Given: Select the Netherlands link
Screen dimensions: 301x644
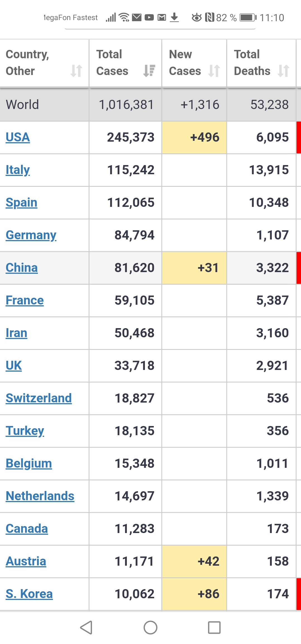Looking at the screenshot, I should click(x=40, y=496).
